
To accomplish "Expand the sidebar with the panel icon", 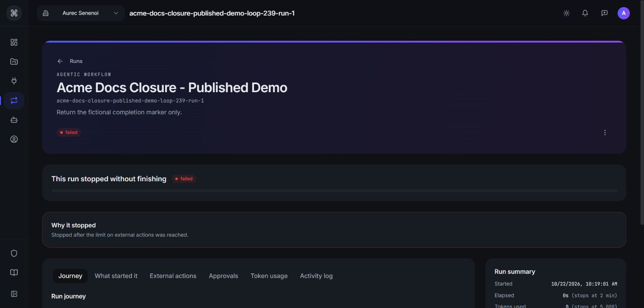I will pos(14,293).
